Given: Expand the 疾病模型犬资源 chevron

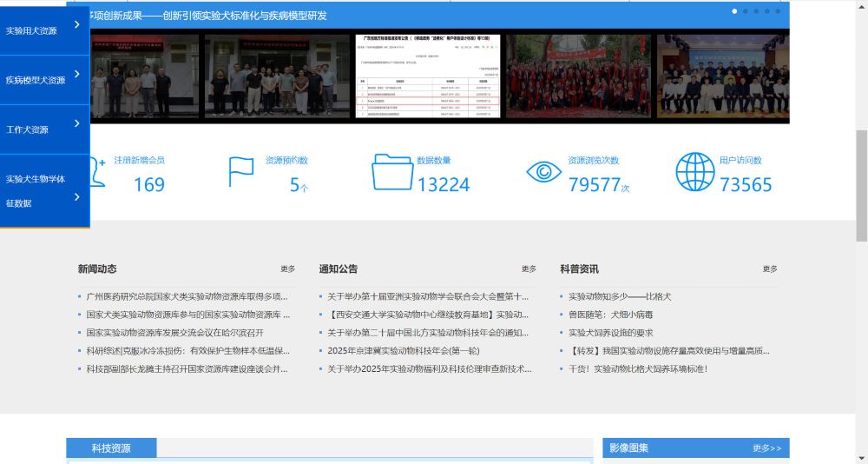Looking at the screenshot, I should coord(77,75).
